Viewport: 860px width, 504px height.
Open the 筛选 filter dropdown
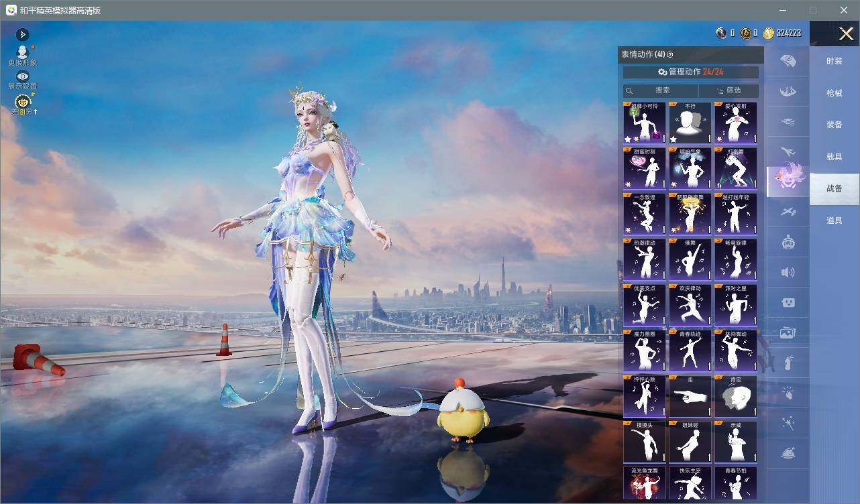tap(729, 90)
